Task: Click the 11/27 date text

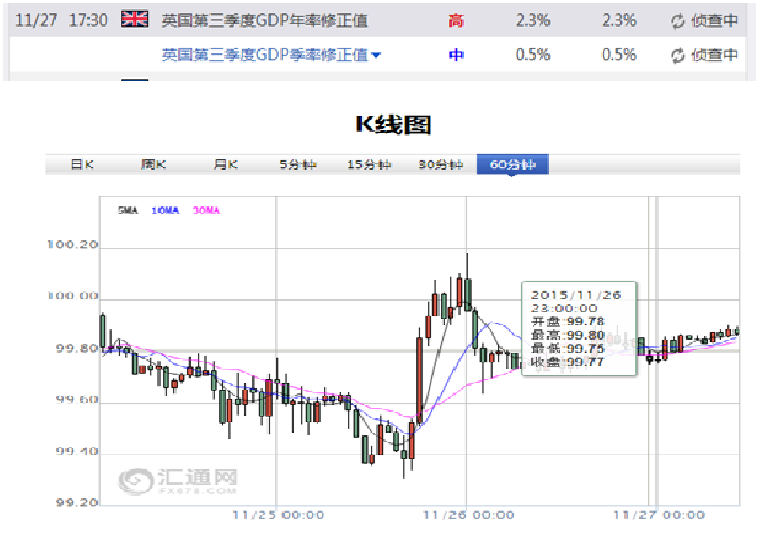Action: click(35, 20)
